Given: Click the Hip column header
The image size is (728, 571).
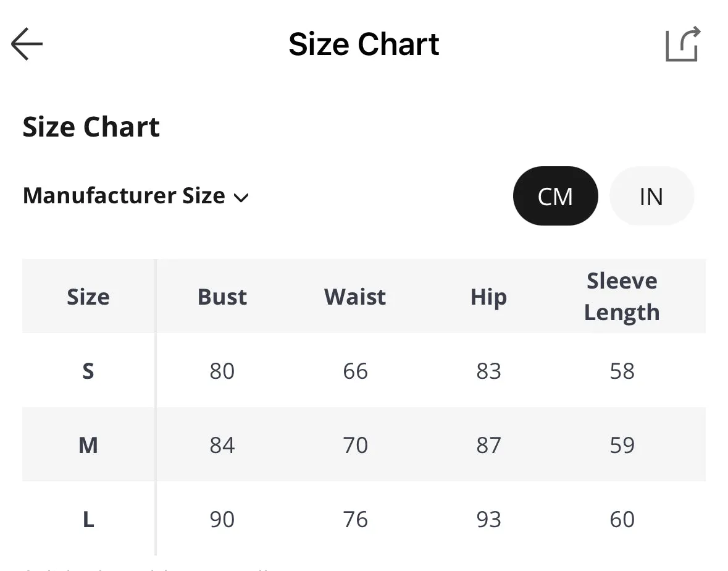Looking at the screenshot, I should tap(488, 297).
